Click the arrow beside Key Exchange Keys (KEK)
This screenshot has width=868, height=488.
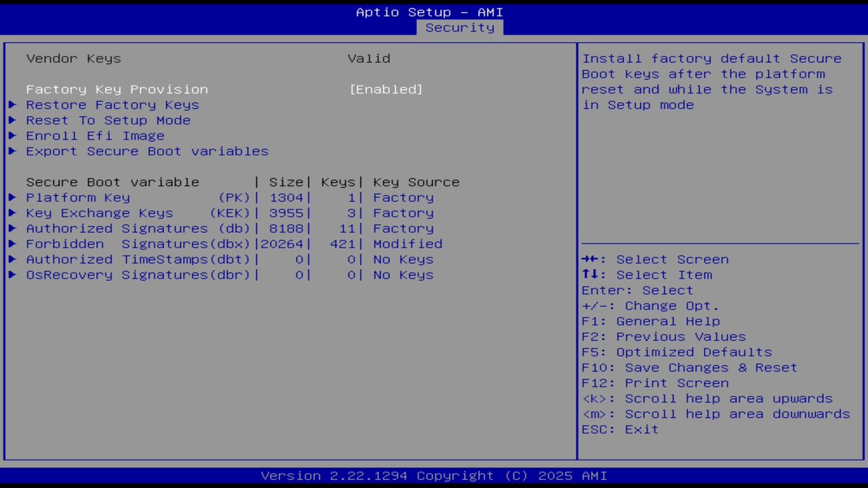coord(12,213)
